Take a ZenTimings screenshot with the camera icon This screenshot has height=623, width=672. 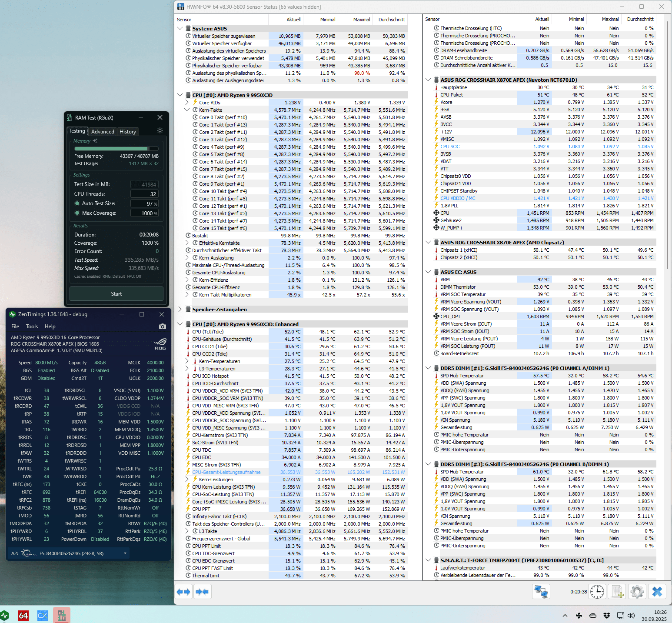point(162,326)
